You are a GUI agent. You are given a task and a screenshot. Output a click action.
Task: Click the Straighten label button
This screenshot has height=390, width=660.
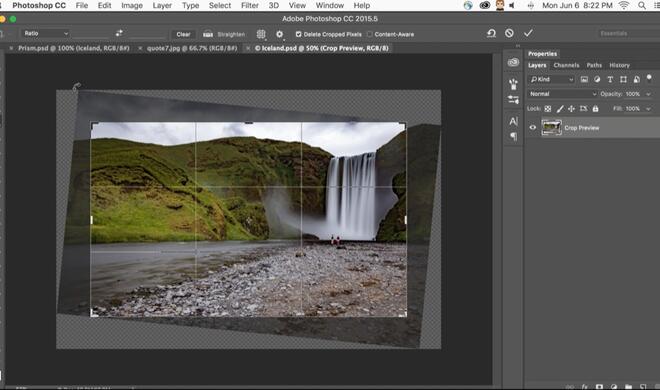point(231,34)
